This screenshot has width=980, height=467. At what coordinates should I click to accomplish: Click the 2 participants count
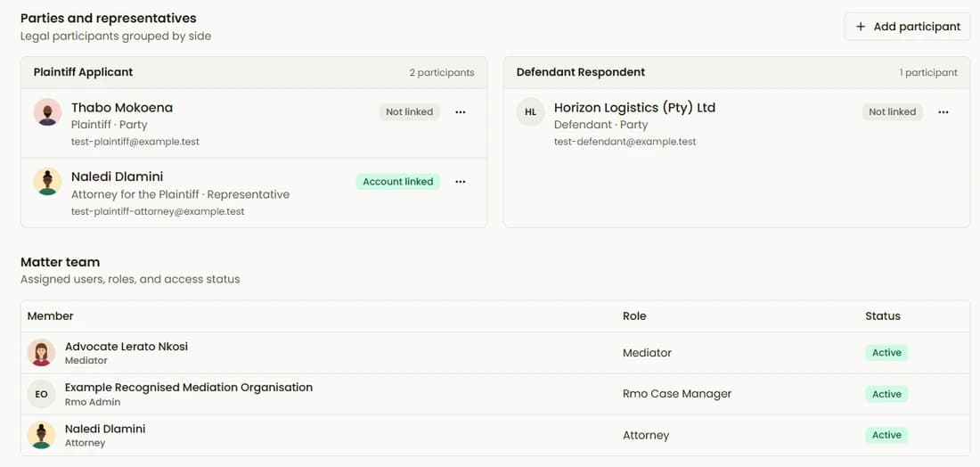pos(442,72)
